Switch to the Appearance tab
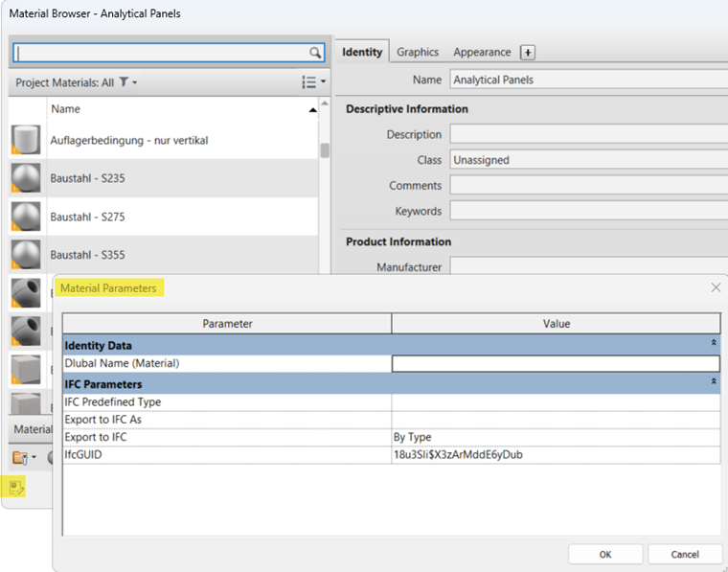Image resolution: width=728 pixels, height=572 pixels. click(x=482, y=52)
